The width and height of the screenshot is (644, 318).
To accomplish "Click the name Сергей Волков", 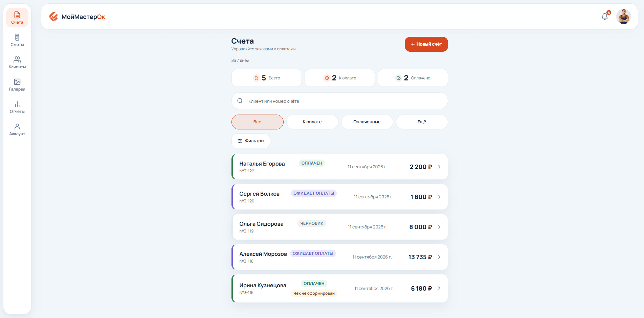I will [x=259, y=194].
